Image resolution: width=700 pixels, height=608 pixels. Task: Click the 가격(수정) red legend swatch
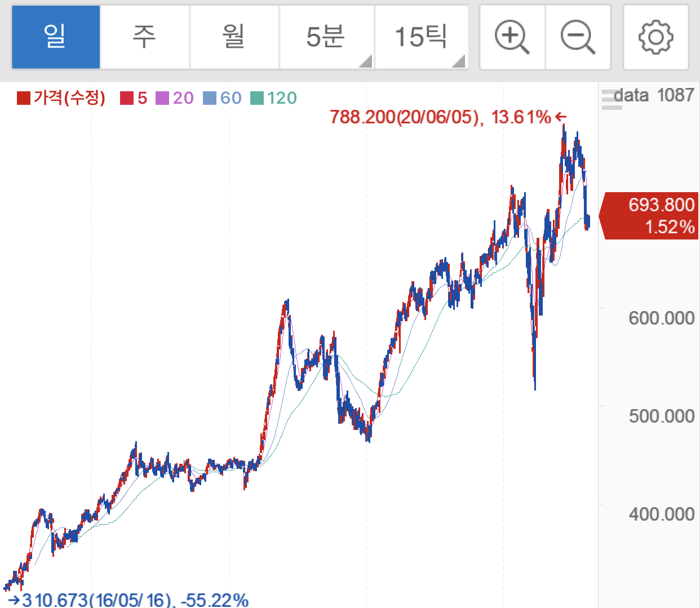click(23, 98)
